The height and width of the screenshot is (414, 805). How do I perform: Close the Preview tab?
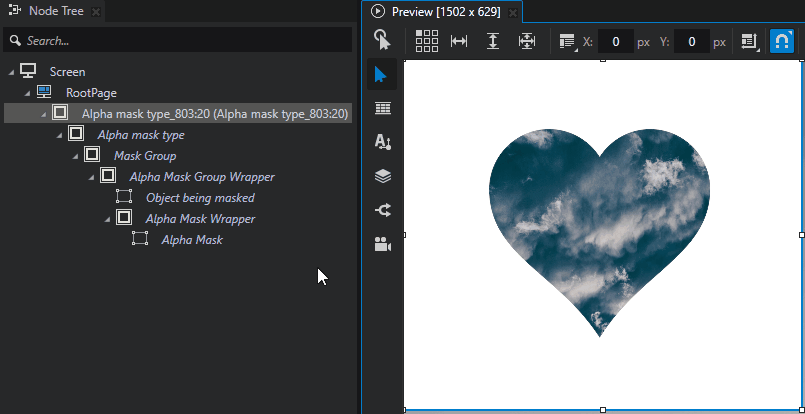click(512, 13)
